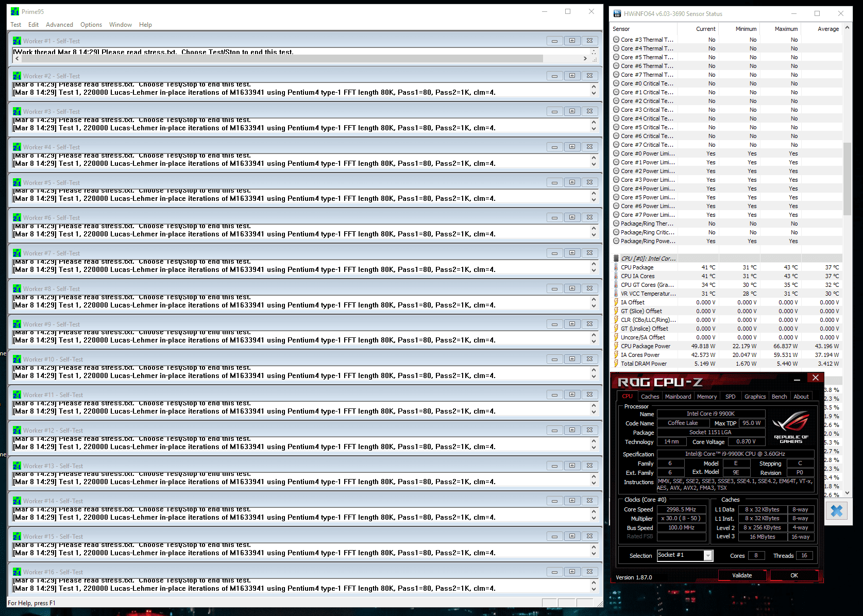Click the horizontal scrollbar thumb in Worker #1
Screen dimensions: 863x616
282,59
